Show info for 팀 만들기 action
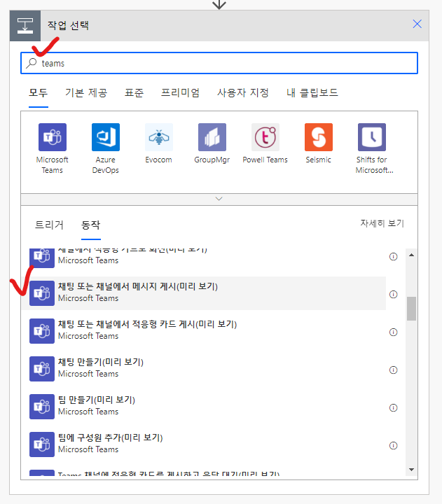 (394, 408)
